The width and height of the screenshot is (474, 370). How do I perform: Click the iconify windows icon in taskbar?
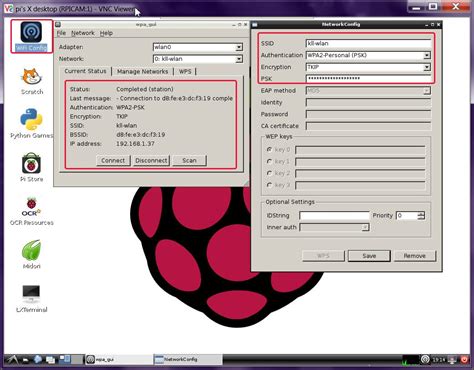[x=50, y=360]
